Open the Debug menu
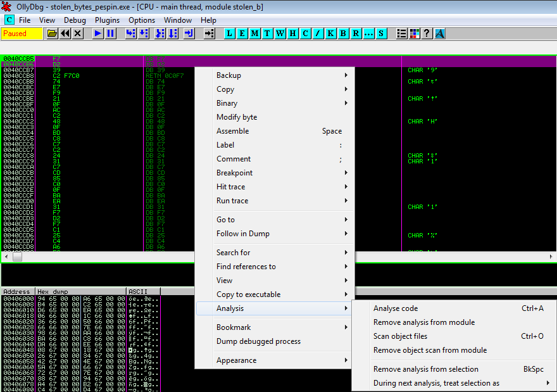 [75, 20]
